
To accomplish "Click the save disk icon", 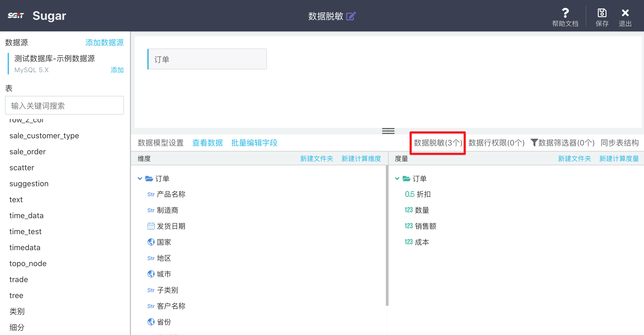I will pyautogui.click(x=602, y=13).
